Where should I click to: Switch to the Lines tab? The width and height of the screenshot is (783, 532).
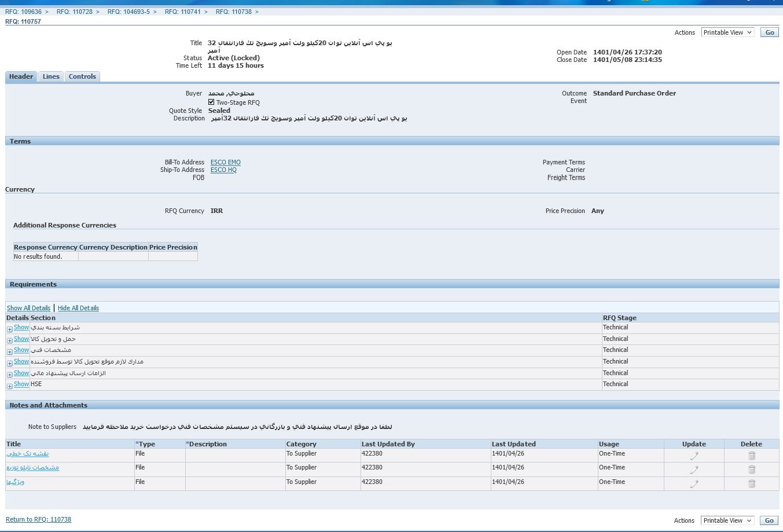[x=51, y=76]
